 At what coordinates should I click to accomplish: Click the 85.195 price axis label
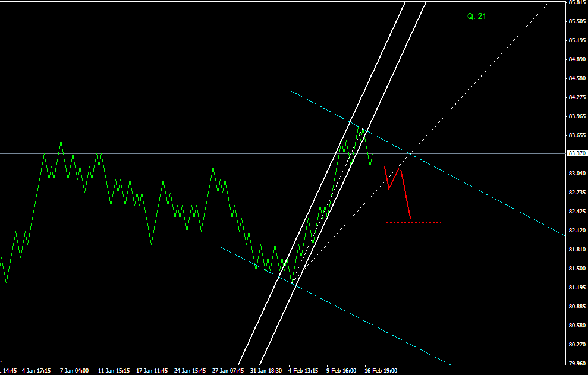coord(577,40)
